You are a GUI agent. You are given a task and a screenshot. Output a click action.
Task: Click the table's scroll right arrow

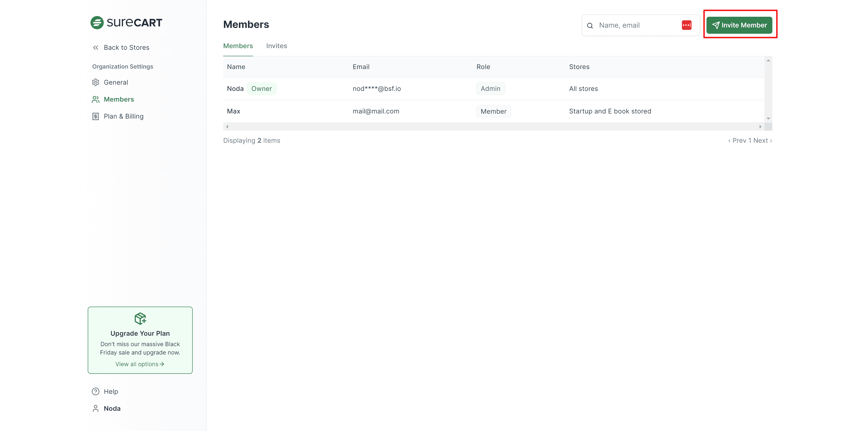760,127
